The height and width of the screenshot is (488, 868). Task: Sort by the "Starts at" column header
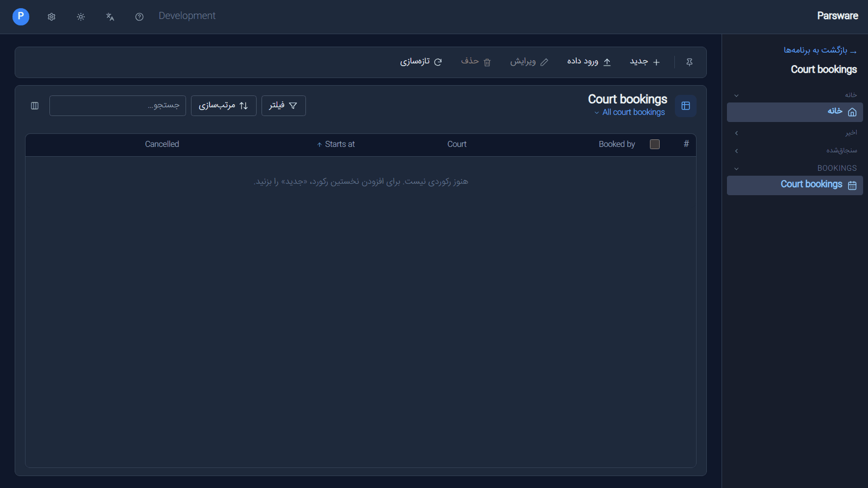336,144
